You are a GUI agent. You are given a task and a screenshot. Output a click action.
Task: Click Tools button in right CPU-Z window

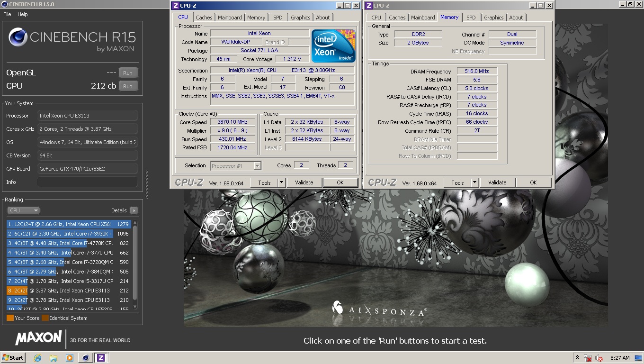tap(457, 182)
